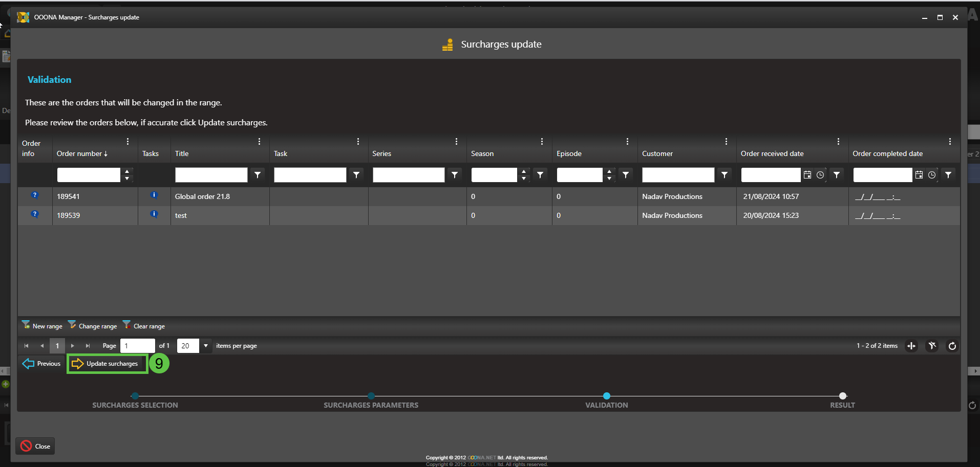
Task: Click the Validation step marker
Action: [607, 396]
